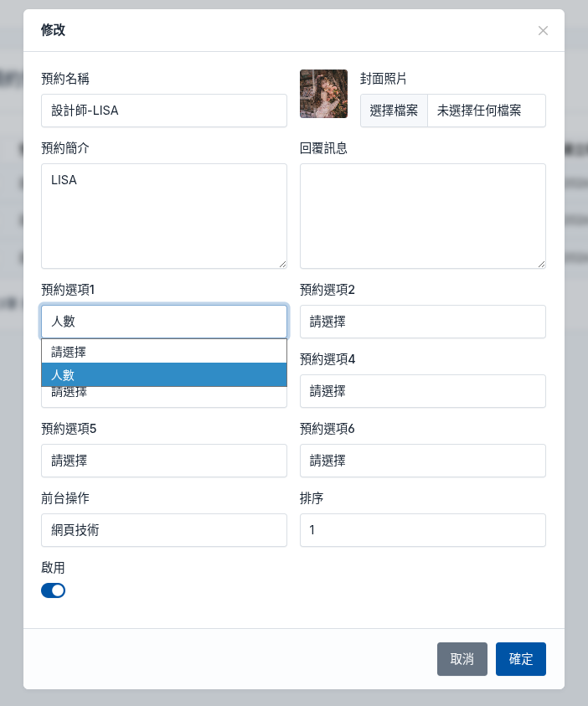Focus the empty 回覆訊息 textarea
This screenshot has height=706, width=588.
(x=423, y=216)
